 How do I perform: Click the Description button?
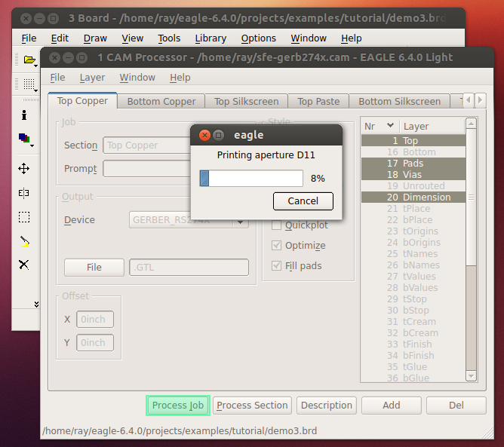pyautogui.click(x=327, y=406)
